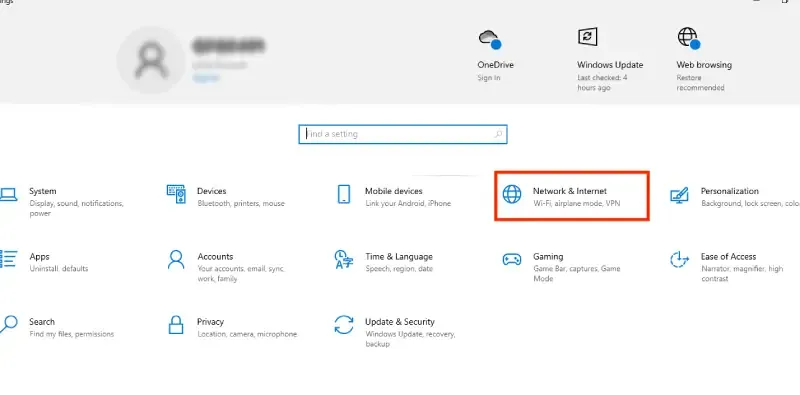Open the Privacy label

pyautogui.click(x=210, y=322)
